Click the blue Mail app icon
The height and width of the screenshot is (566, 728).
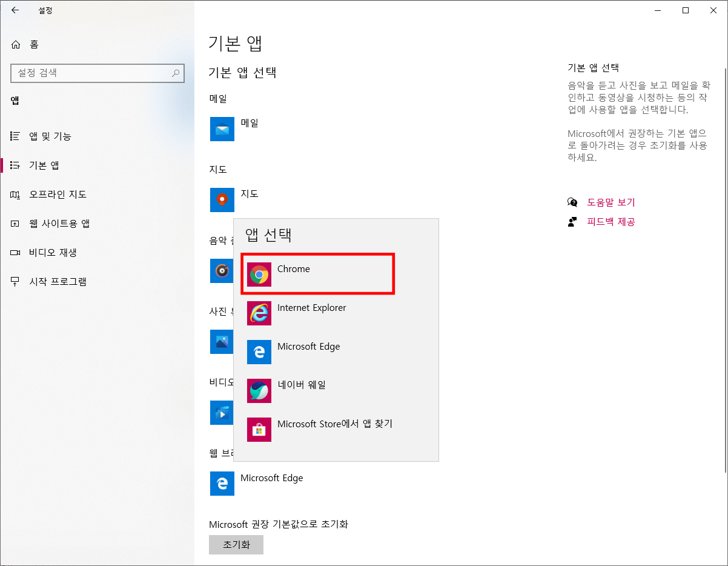click(222, 129)
